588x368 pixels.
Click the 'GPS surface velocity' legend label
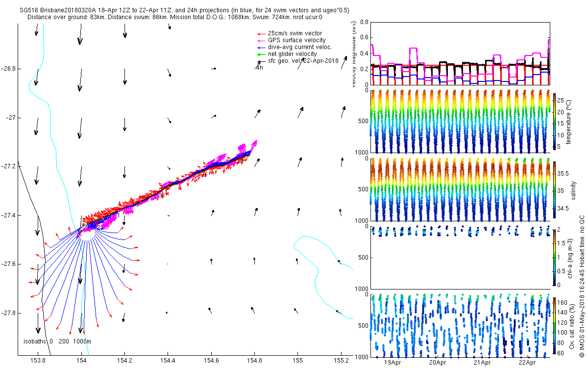[x=297, y=40]
